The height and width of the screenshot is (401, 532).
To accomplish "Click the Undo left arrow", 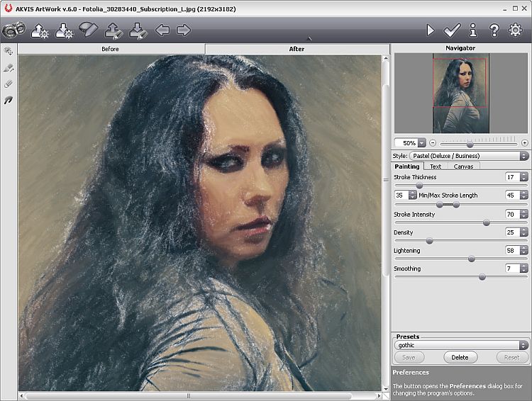I will (x=162, y=30).
